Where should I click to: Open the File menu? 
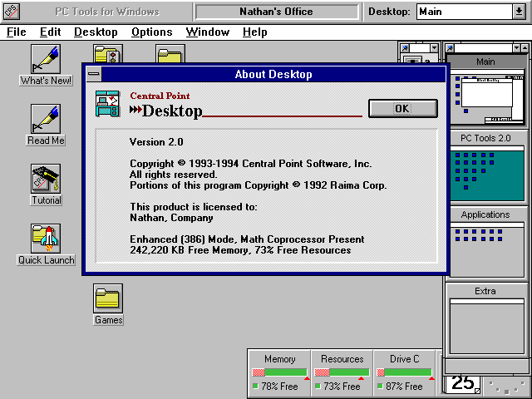(17, 32)
